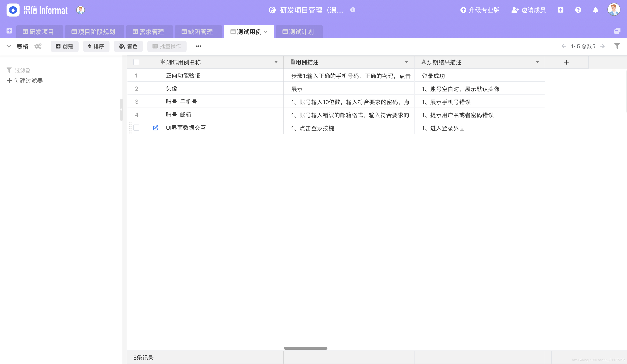Switch to 缺陷管理 tab
Screen dimensions: 627x364
point(198,32)
